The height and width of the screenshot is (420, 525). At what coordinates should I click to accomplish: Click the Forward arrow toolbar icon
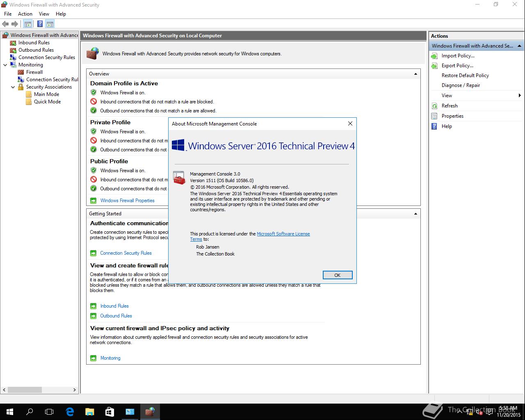point(15,24)
